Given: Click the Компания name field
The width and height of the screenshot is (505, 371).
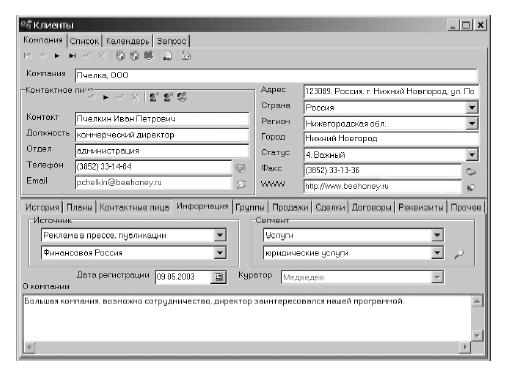Looking at the screenshot, I should click(x=276, y=75).
